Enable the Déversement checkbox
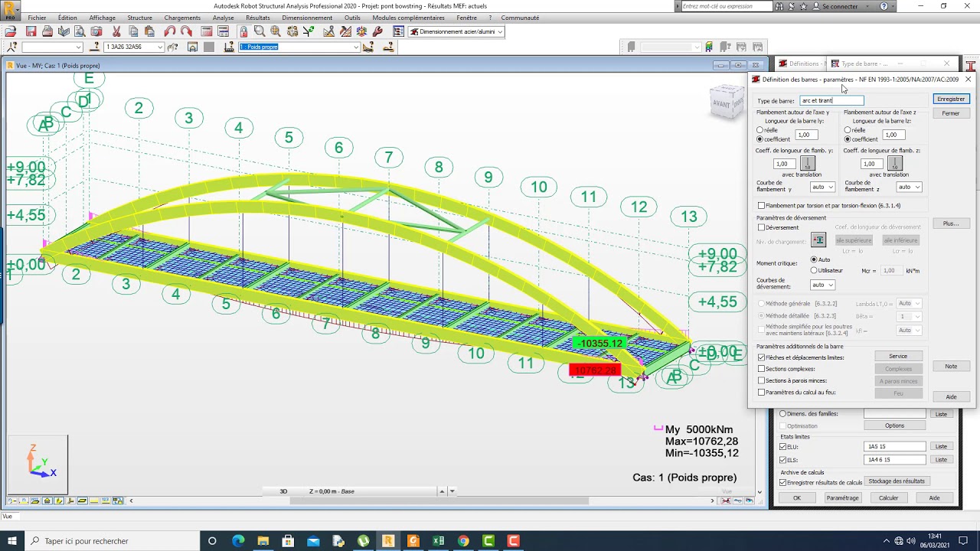Image resolution: width=980 pixels, height=551 pixels. pyautogui.click(x=761, y=227)
